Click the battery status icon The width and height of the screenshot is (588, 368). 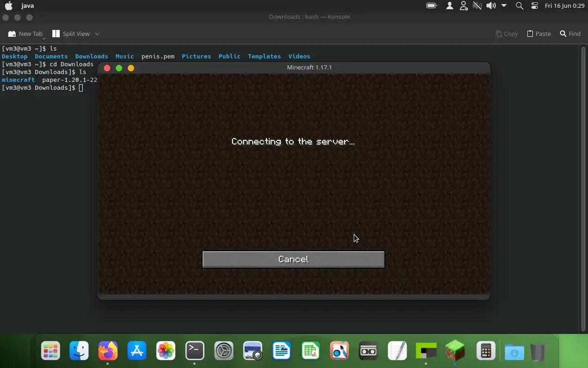click(431, 6)
